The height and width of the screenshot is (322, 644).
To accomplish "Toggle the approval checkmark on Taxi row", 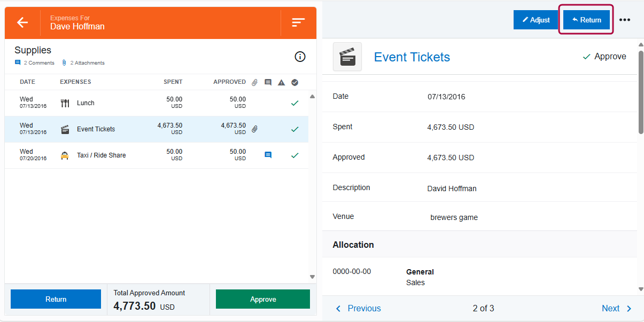I will [x=294, y=155].
